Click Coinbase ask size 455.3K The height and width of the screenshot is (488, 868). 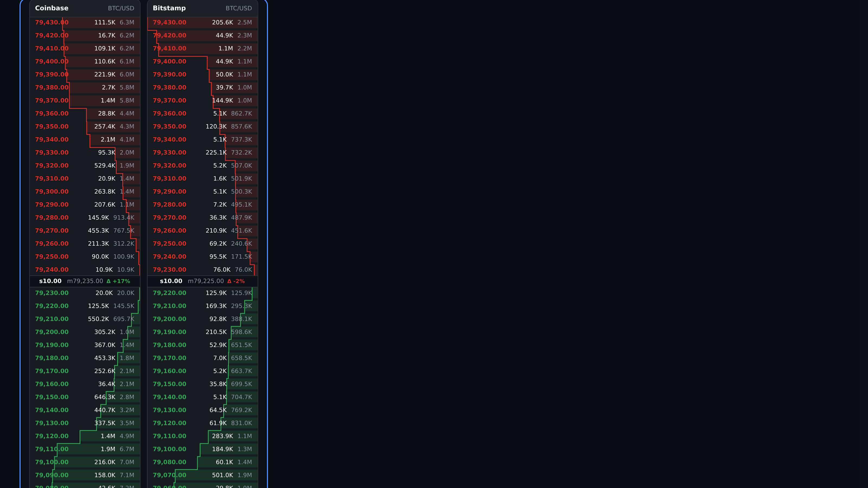[x=98, y=230]
